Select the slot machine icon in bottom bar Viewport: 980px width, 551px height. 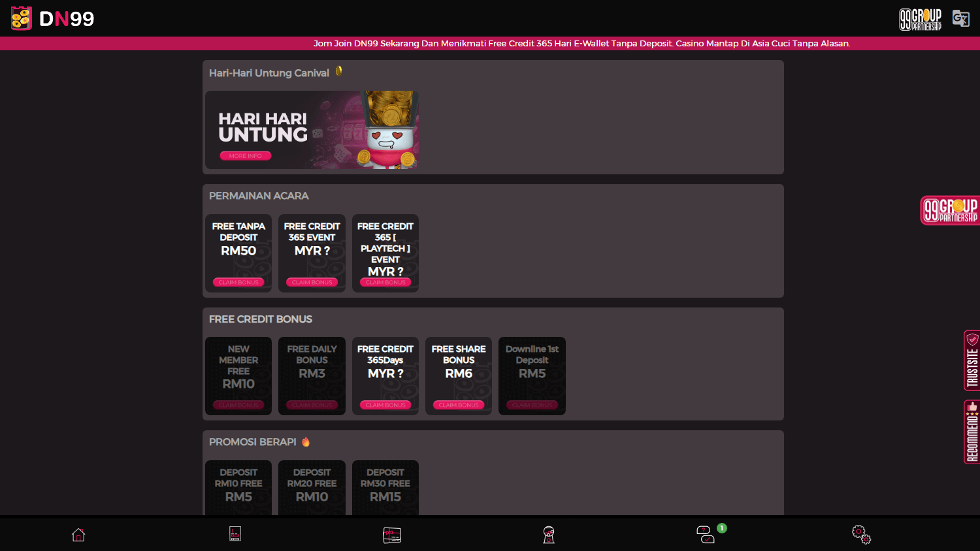point(235,534)
